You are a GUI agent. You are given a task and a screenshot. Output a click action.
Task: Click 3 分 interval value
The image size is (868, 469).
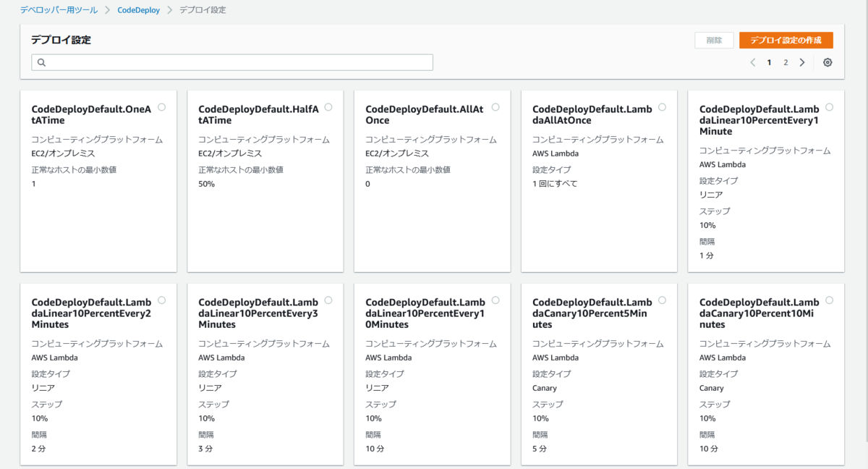pos(206,449)
